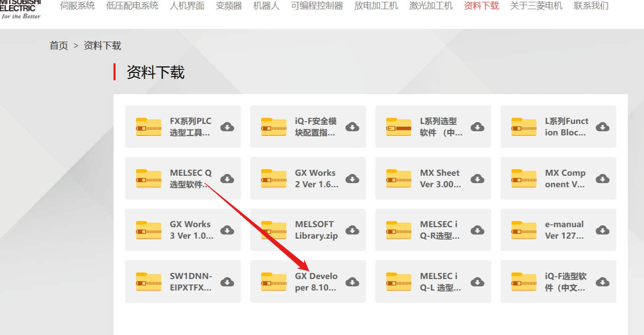Click the FX系列PLC选型工具 folder icon

click(x=149, y=127)
